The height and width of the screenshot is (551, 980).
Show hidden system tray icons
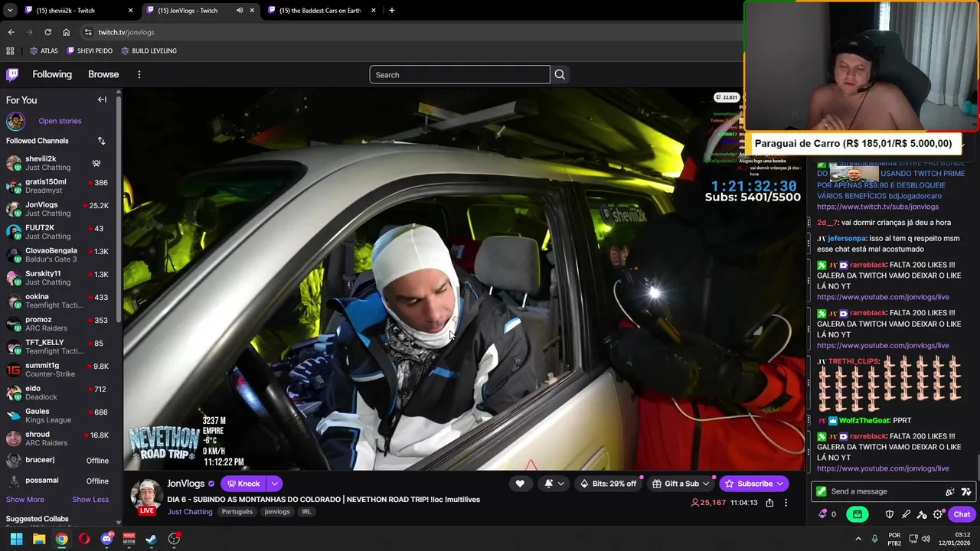(x=857, y=539)
